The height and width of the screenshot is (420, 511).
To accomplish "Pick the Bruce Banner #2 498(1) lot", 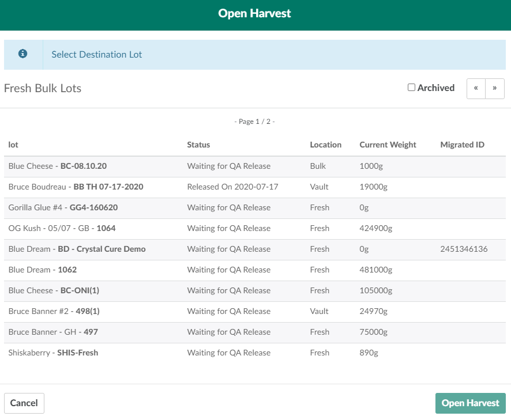I will coord(55,311).
